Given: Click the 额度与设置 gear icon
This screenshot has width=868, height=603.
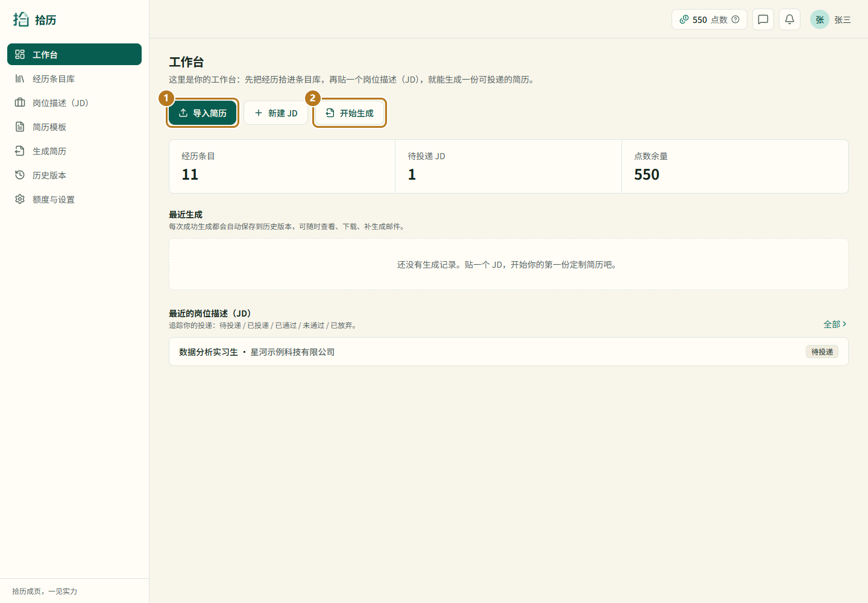Looking at the screenshot, I should 20,199.
